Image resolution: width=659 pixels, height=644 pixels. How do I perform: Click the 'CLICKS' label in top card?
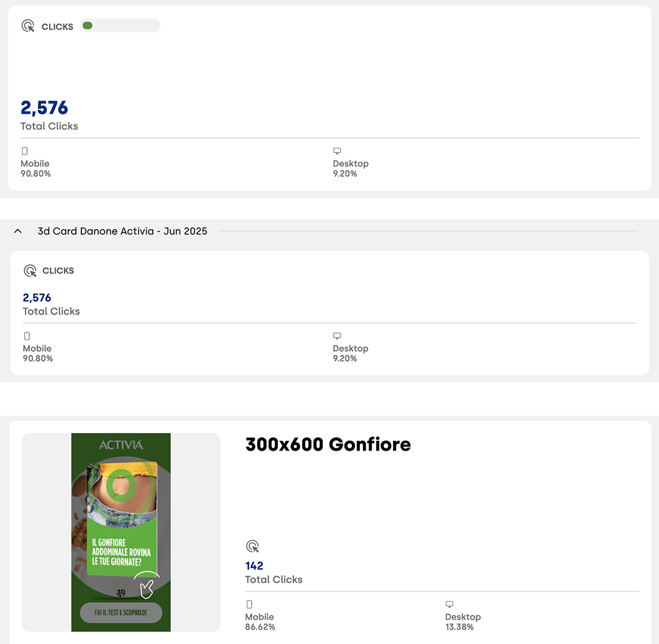click(x=57, y=27)
